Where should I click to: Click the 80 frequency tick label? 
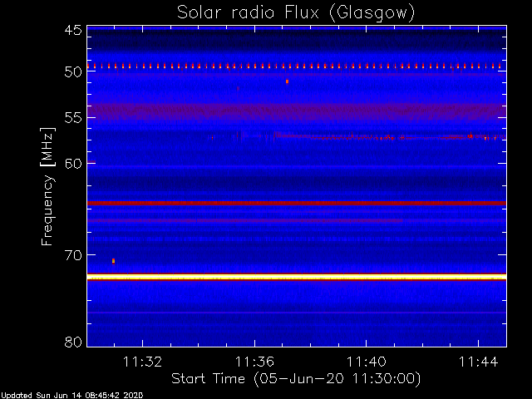coord(73,342)
